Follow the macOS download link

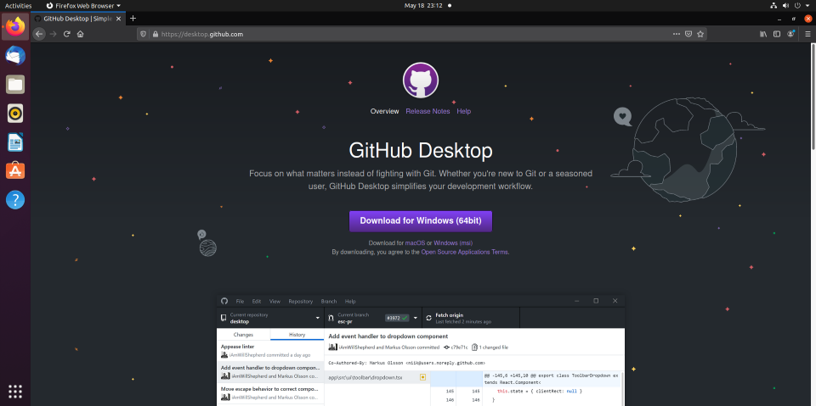(x=415, y=243)
